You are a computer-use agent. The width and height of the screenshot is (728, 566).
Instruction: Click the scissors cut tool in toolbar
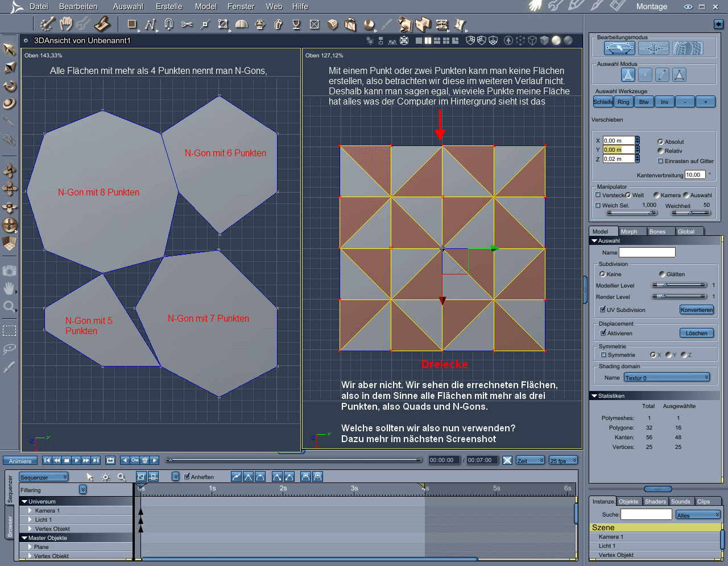coord(187,24)
